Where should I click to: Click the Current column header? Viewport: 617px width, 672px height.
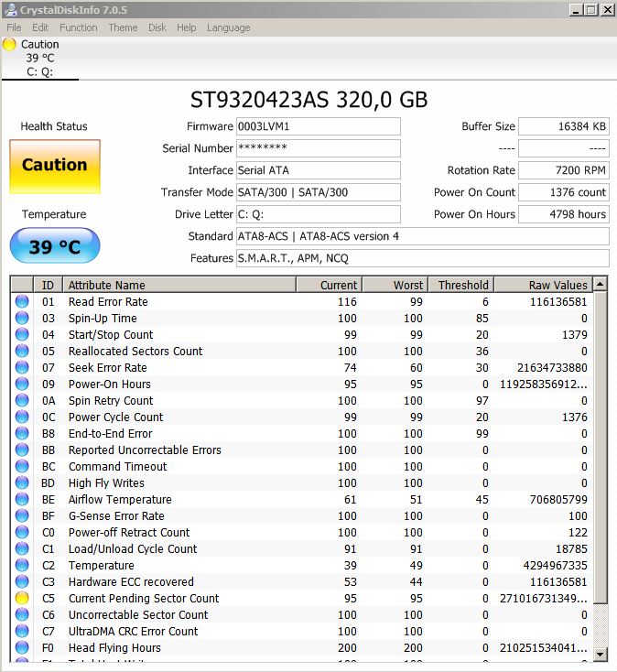point(329,285)
